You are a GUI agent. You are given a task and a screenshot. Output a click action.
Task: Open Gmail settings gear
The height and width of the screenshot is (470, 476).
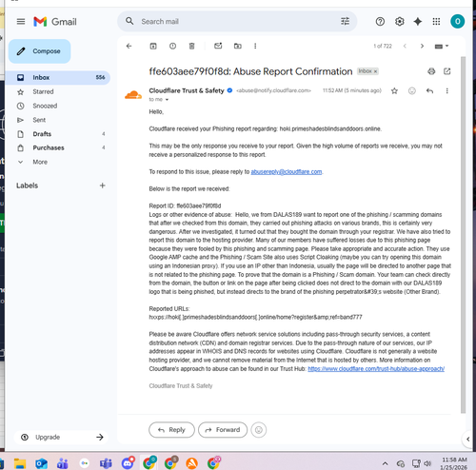pyautogui.click(x=399, y=22)
